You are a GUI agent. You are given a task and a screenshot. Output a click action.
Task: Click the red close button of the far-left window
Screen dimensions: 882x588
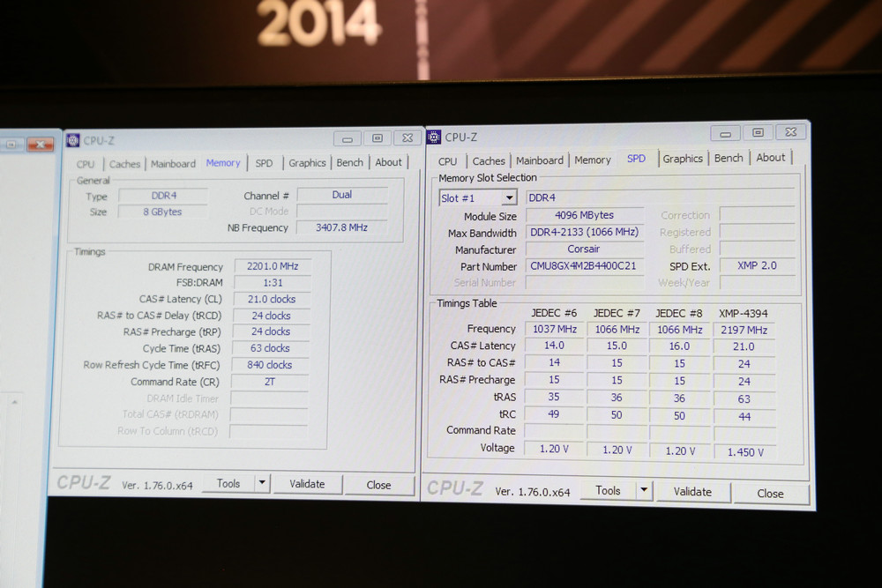tap(39, 144)
